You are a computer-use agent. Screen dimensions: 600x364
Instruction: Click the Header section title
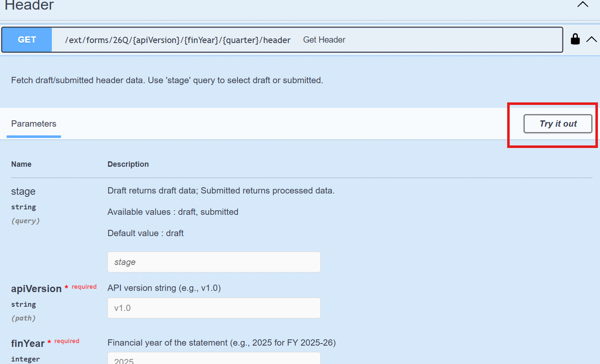29,5
